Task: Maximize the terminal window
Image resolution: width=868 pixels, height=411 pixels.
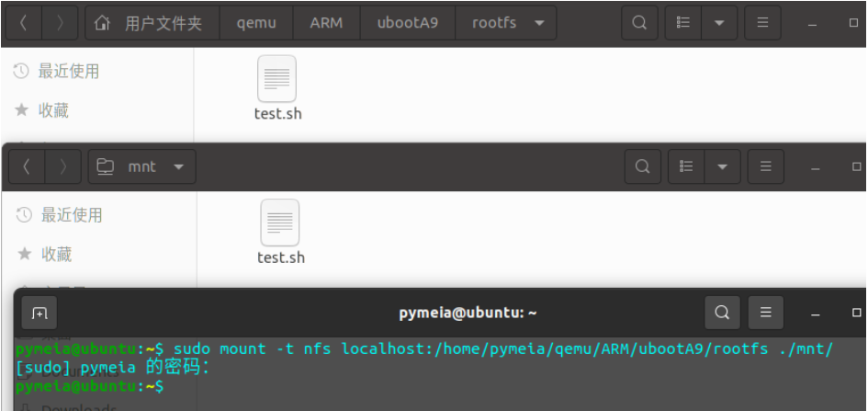Action: (856, 313)
